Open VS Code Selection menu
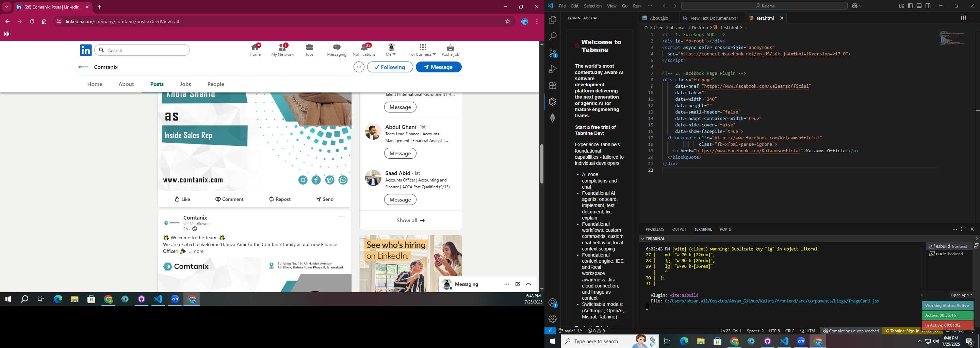 tap(593, 6)
